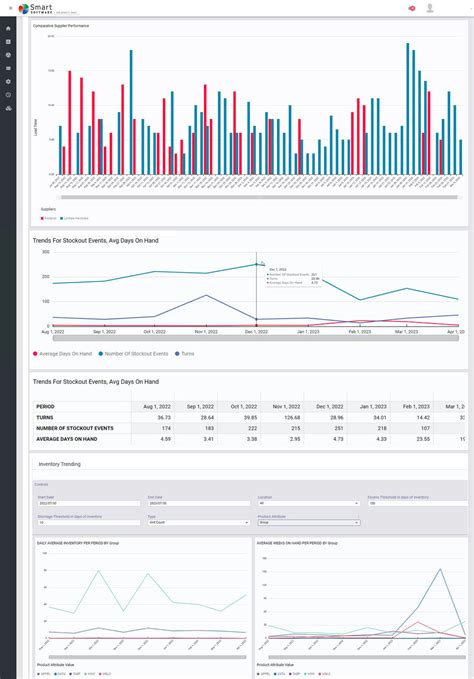Viewport: 474px width, 679px height.
Task: Open the user profile avatar
Action: pos(430,8)
